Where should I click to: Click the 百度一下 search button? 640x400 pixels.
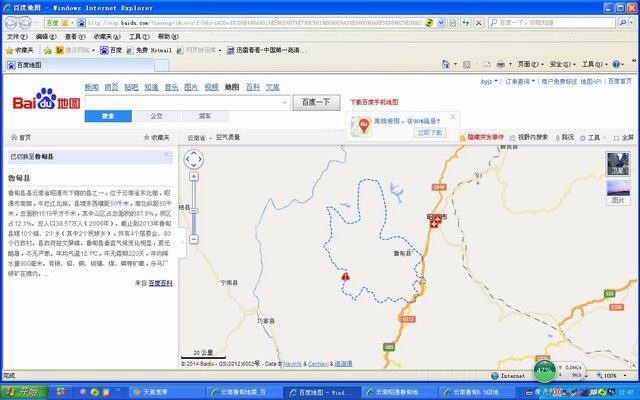(x=316, y=102)
